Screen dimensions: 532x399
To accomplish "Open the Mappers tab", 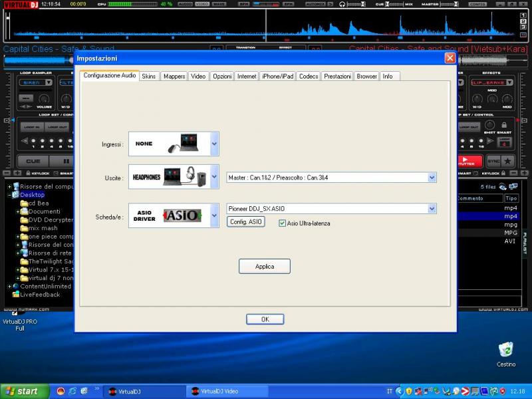I will [174, 76].
